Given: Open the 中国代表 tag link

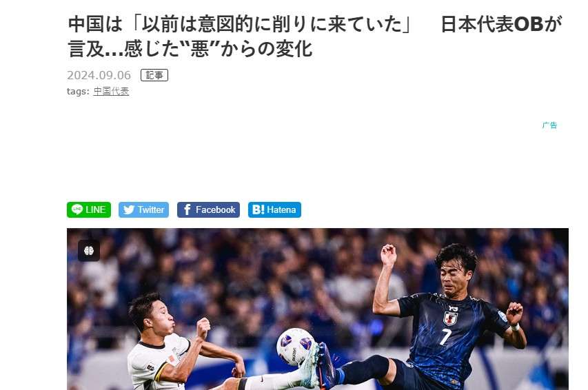Looking at the screenshot, I should click(x=111, y=91).
